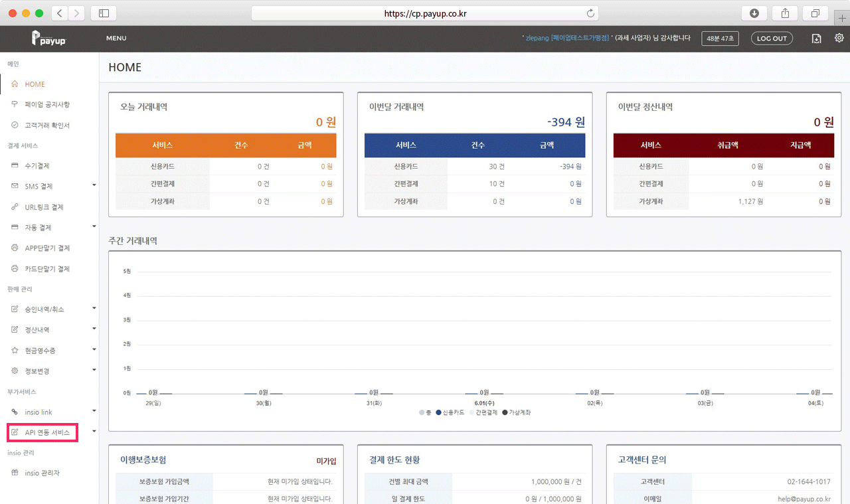Expand the 현금영수증 submenu arrow
This screenshot has width=850, height=504.
coord(94,349)
